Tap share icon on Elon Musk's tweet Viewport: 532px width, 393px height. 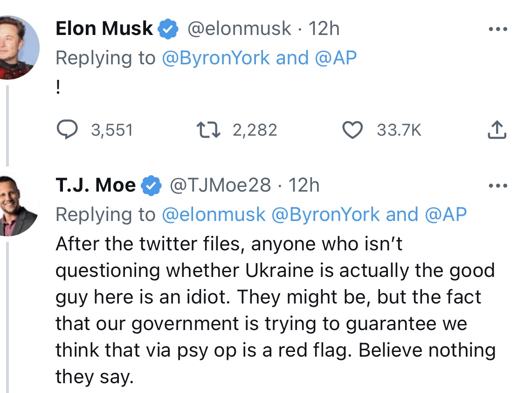[497, 130]
